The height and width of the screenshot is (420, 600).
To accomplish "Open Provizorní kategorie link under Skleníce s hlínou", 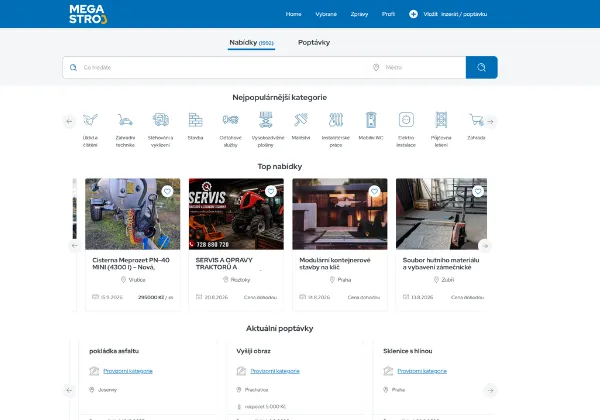I will (x=422, y=371).
